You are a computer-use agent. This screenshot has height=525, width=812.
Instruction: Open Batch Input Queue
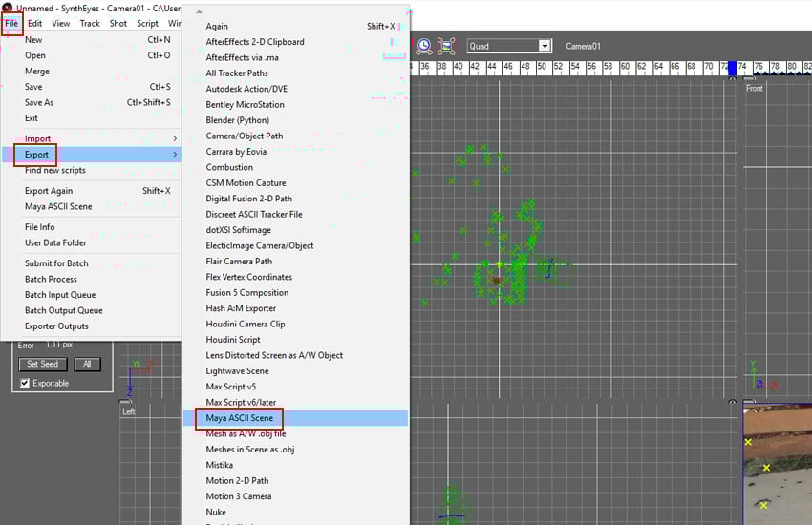pos(92,295)
